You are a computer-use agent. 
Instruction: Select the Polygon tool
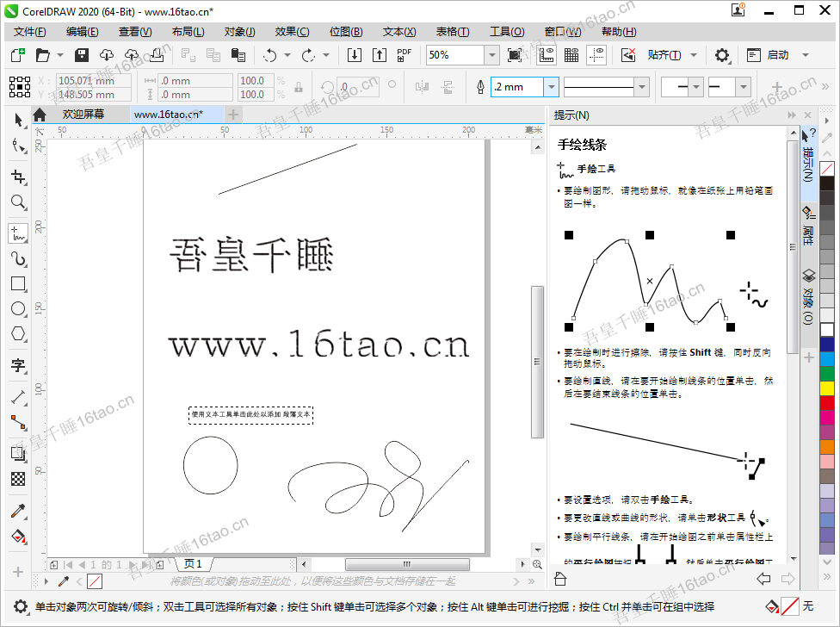(x=18, y=334)
